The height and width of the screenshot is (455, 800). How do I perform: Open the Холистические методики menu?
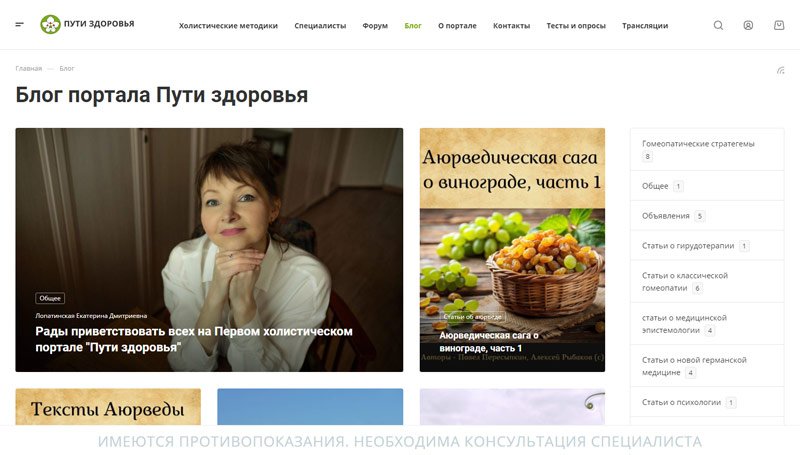click(228, 26)
